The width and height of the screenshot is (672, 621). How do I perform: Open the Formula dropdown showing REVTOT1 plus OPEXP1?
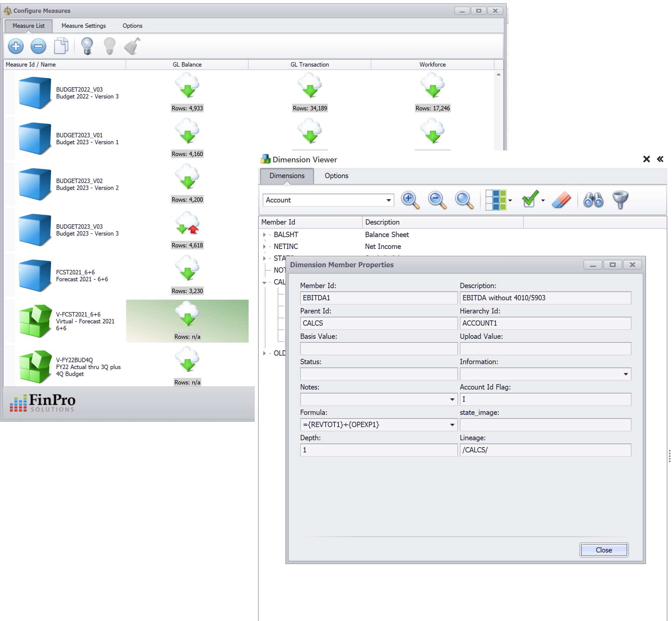click(x=451, y=425)
